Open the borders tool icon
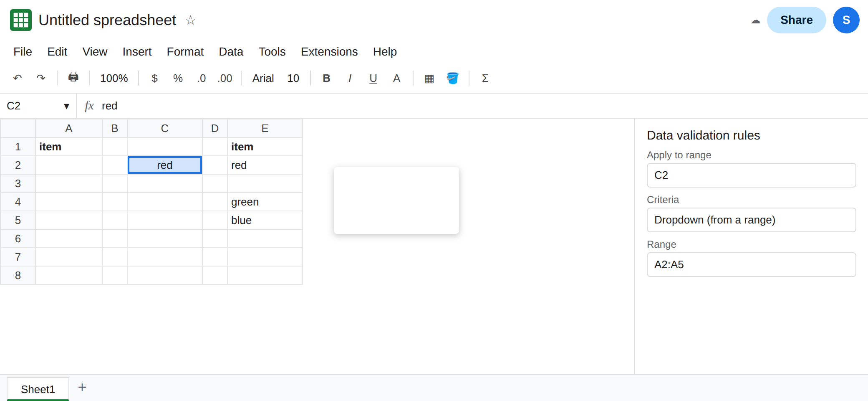Image resolution: width=868 pixels, height=401 pixels. click(429, 79)
